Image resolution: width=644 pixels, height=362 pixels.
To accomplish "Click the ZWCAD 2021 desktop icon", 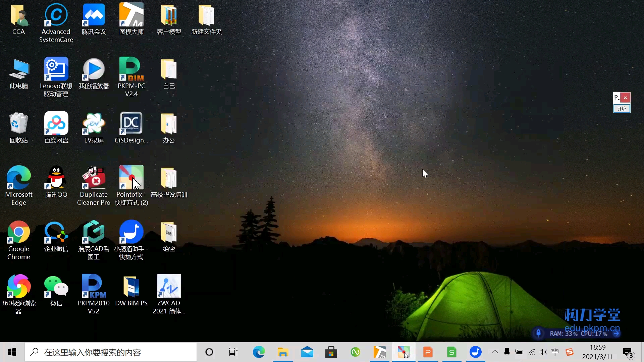I will pyautogui.click(x=169, y=286).
